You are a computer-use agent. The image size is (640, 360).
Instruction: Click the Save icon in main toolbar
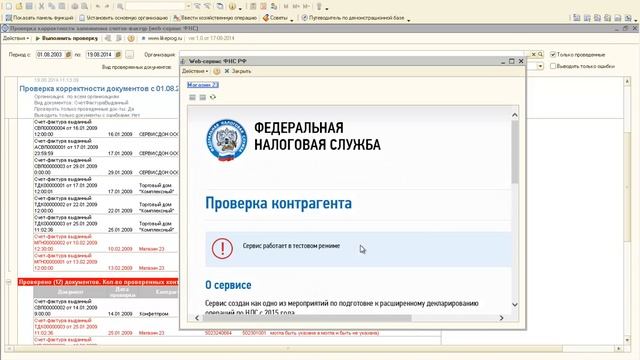point(29,6)
